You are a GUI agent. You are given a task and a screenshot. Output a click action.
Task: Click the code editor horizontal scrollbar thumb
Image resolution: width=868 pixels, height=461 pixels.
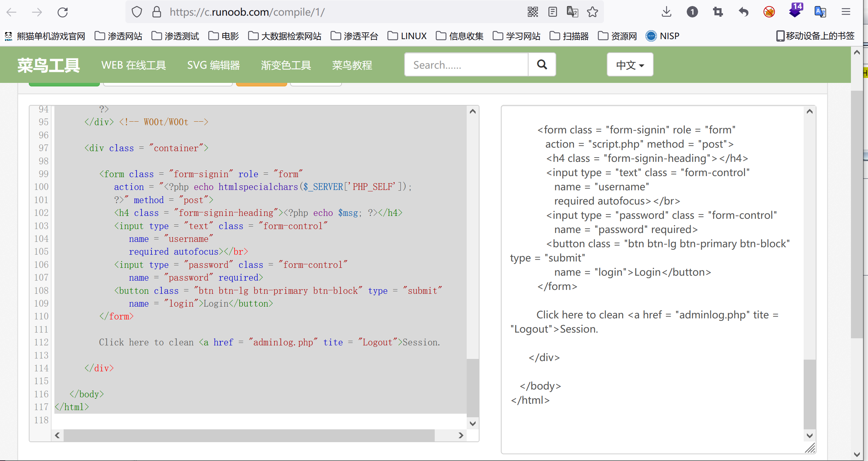pyautogui.click(x=249, y=435)
